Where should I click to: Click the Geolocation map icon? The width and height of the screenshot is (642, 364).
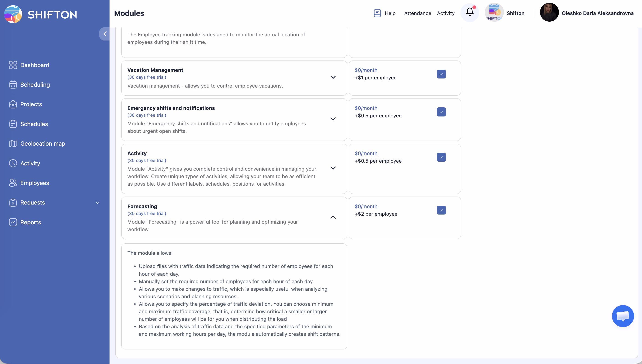tap(13, 144)
